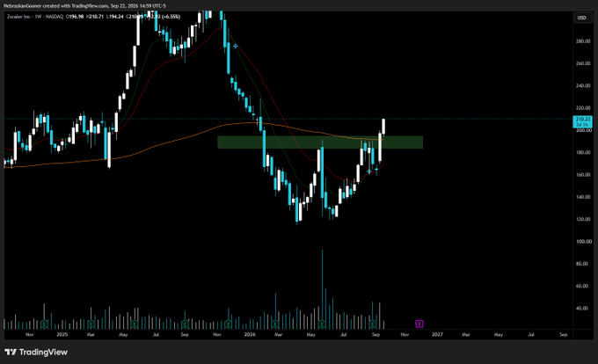Click the high value H210.71

[x=95, y=17]
